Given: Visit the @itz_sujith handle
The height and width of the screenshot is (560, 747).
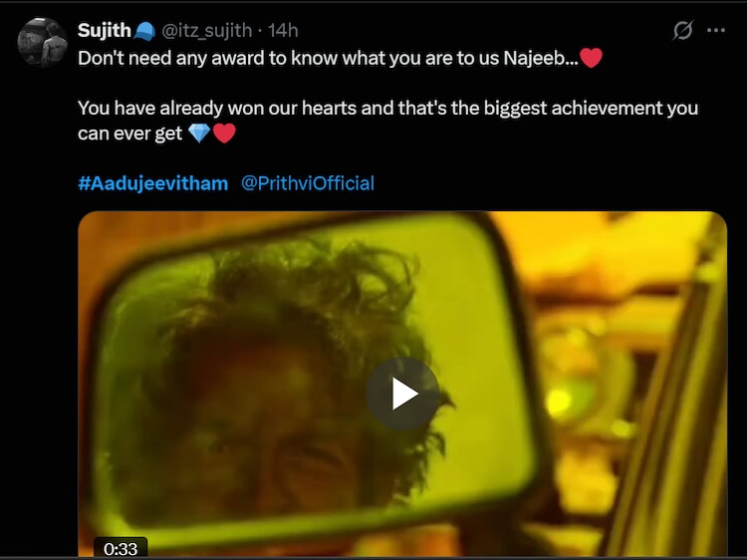Looking at the screenshot, I should tap(207, 31).
